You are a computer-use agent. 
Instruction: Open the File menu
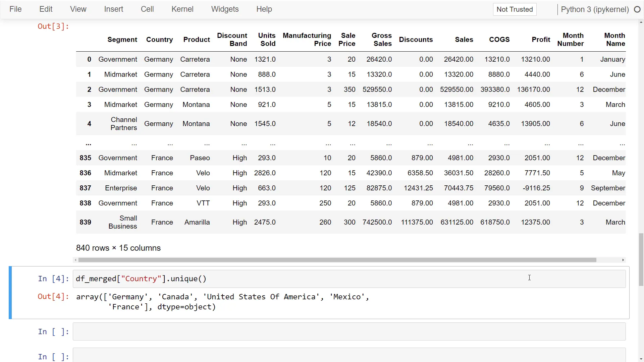coord(15,9)
